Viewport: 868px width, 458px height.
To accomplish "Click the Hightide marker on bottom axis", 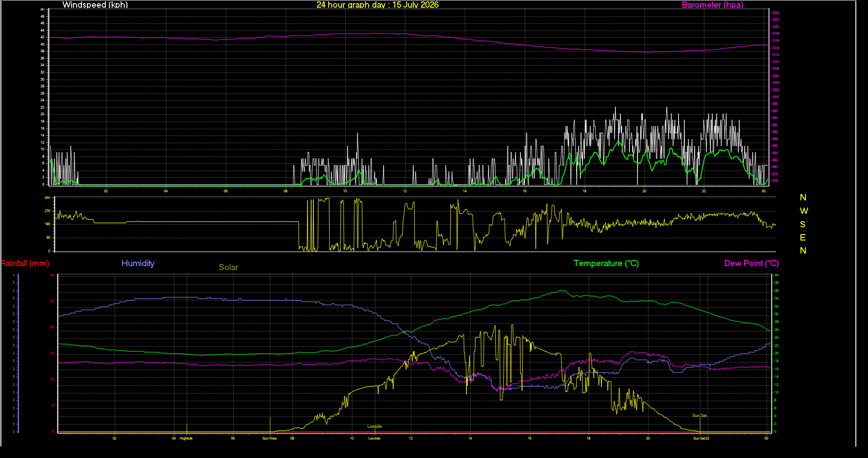I will pos(186,438).
